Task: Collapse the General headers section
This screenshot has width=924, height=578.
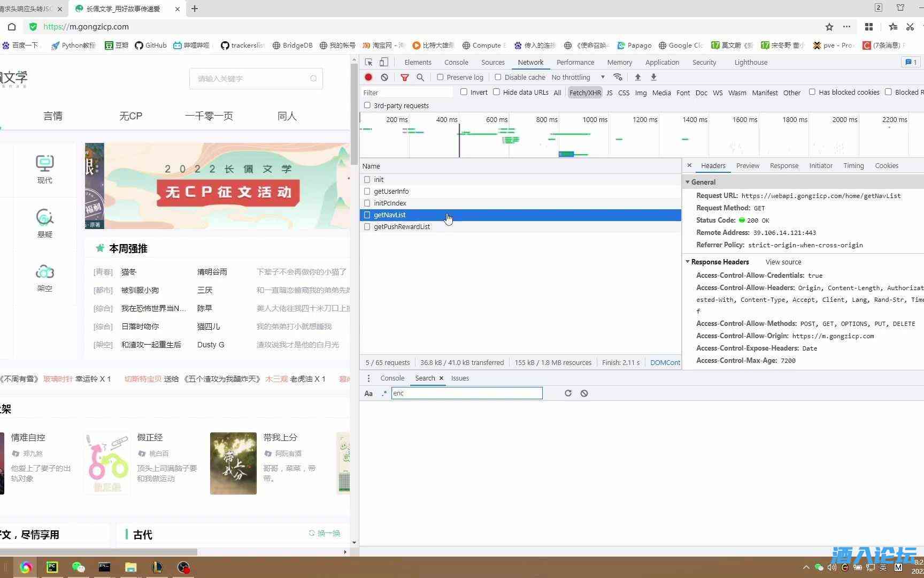Action: (x=688, y=182)
